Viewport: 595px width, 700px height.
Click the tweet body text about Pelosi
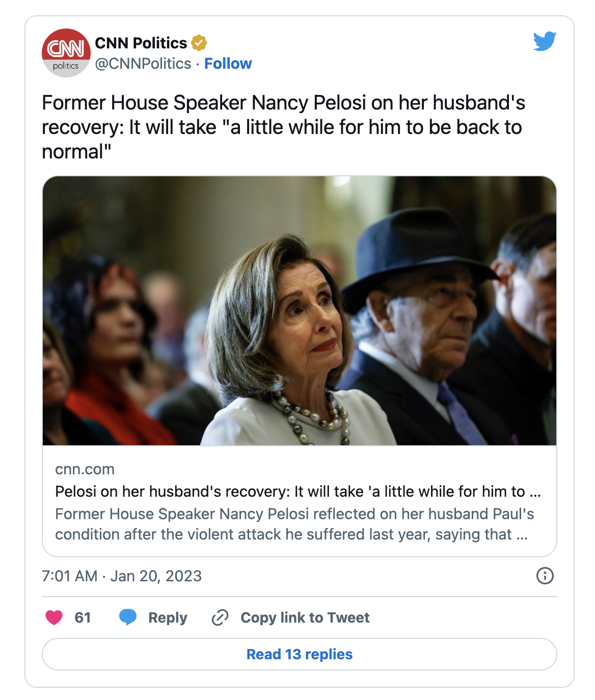click(283, 127)
